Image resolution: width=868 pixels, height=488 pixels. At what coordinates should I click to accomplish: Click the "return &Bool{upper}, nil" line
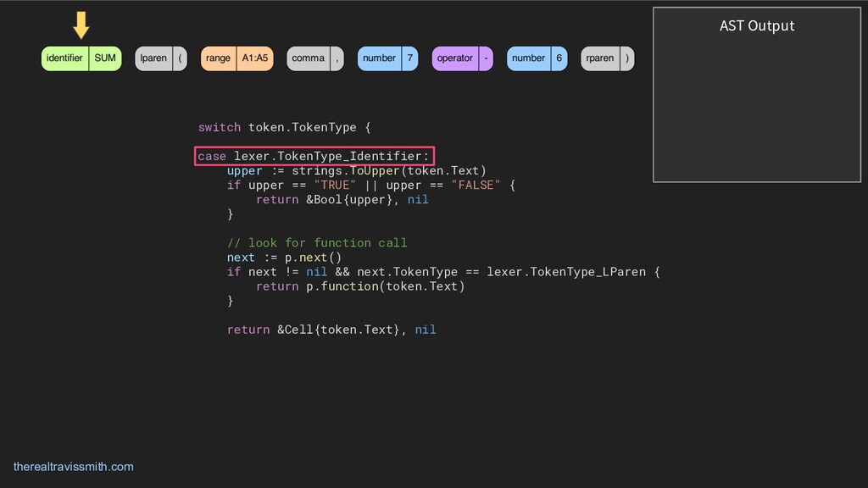(342, 199)
